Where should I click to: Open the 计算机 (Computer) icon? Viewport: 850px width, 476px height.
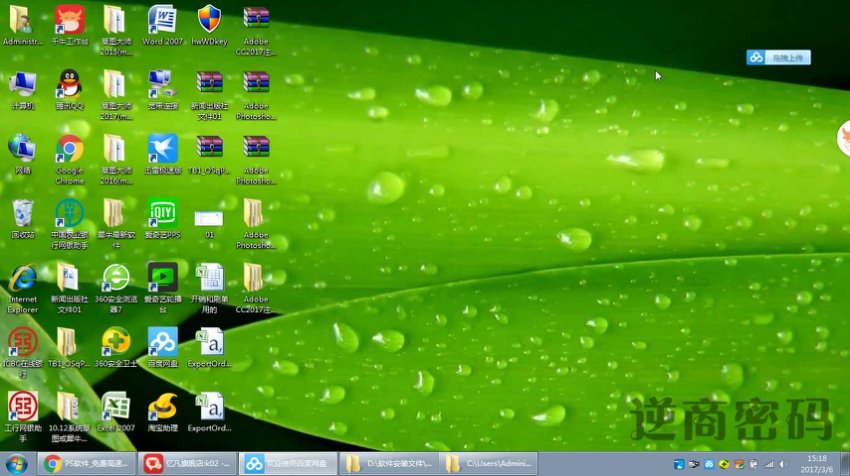click(22, 89)
